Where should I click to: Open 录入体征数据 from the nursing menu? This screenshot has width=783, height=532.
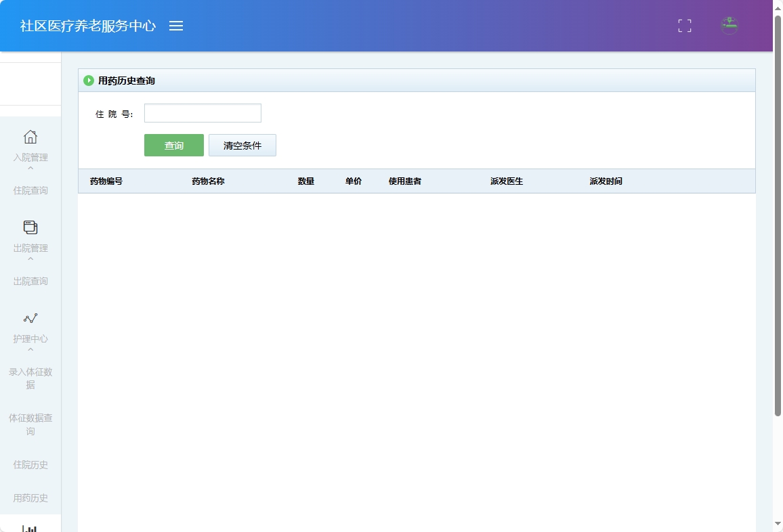30,379
